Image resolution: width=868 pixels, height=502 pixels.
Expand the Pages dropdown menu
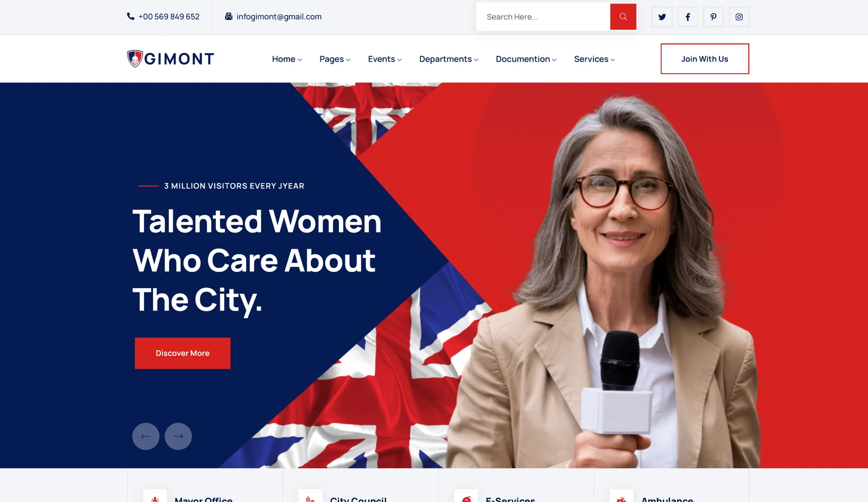(335, 59)
